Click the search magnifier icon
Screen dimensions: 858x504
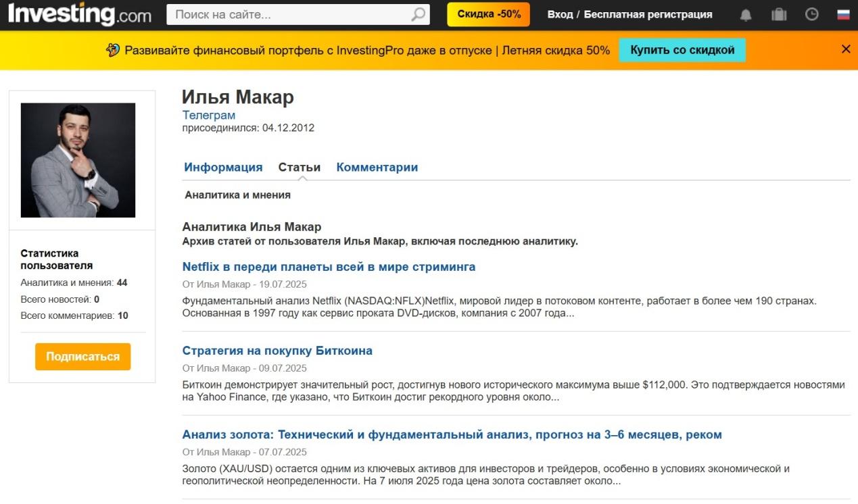419,14
